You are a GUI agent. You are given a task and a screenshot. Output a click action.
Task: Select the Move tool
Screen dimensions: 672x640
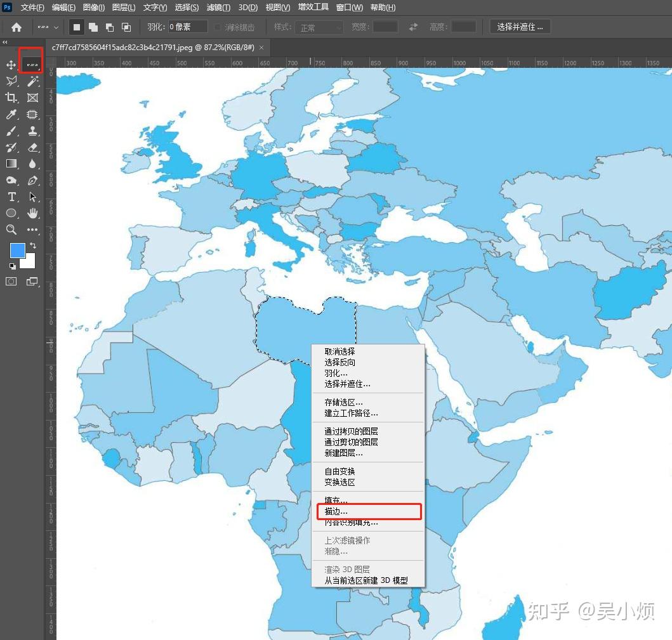11,65
